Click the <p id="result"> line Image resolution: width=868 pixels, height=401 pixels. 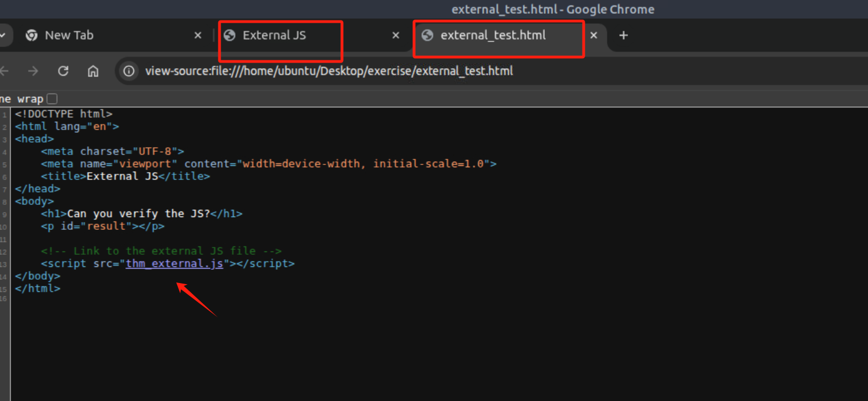click(103, 226)
